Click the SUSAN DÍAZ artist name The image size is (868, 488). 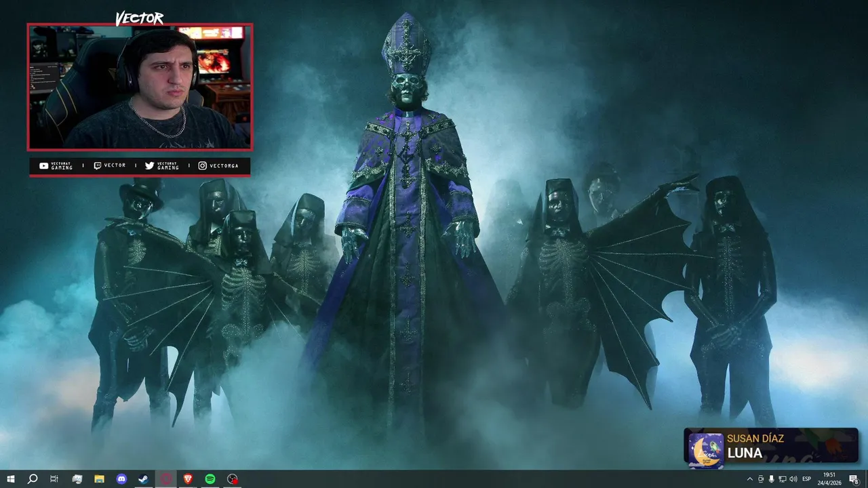(755, 439)
